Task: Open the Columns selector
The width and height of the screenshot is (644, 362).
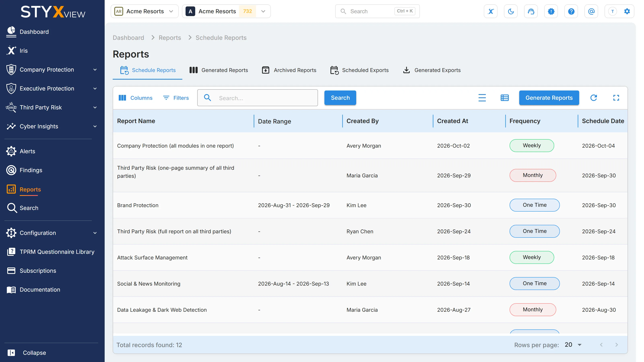Action: pyautogui.click(x=135, y=98)
